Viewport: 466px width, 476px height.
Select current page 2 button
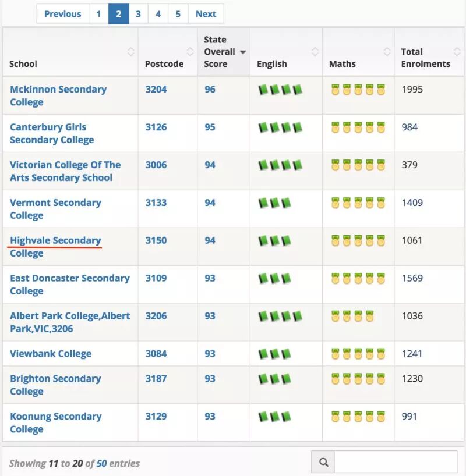click(119, 14)
